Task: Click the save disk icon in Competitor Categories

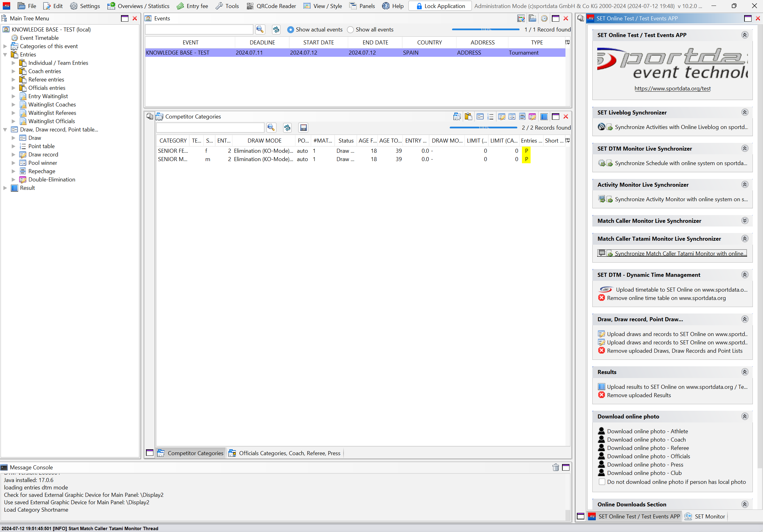Action: click(303, 128)
